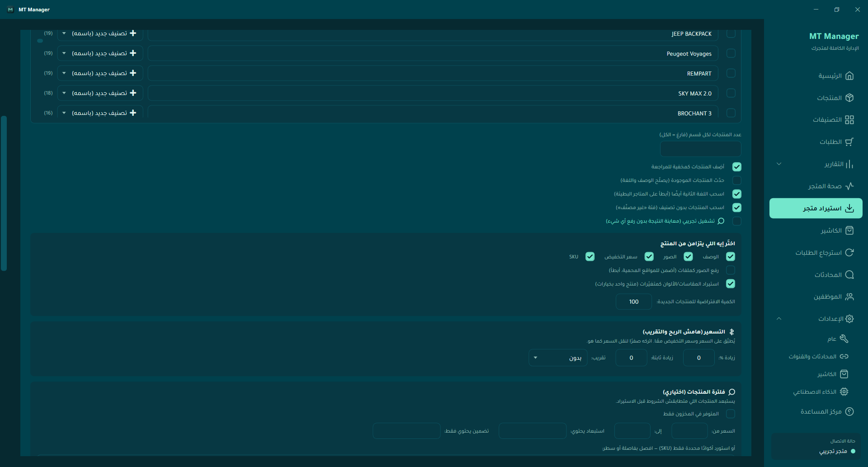Tick the REMPART checkbox
The width and height of the screenshot is (868, 467).
(731, 73)
